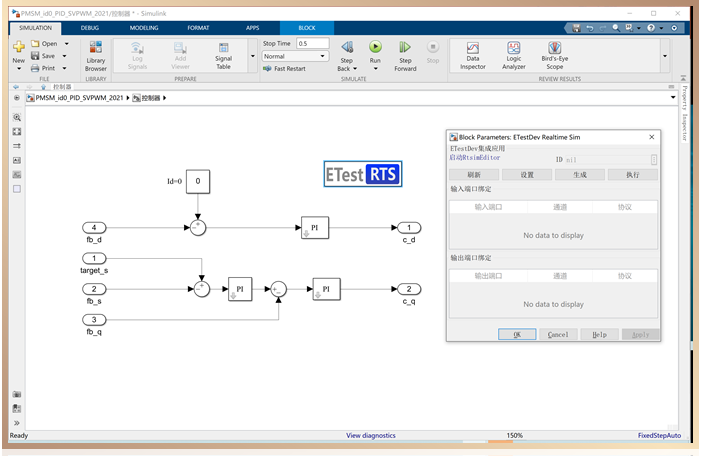Click the Save disk icon in File group
Image resolution: width=701 pixels, height=456 pixels.
tap(35, 56)
